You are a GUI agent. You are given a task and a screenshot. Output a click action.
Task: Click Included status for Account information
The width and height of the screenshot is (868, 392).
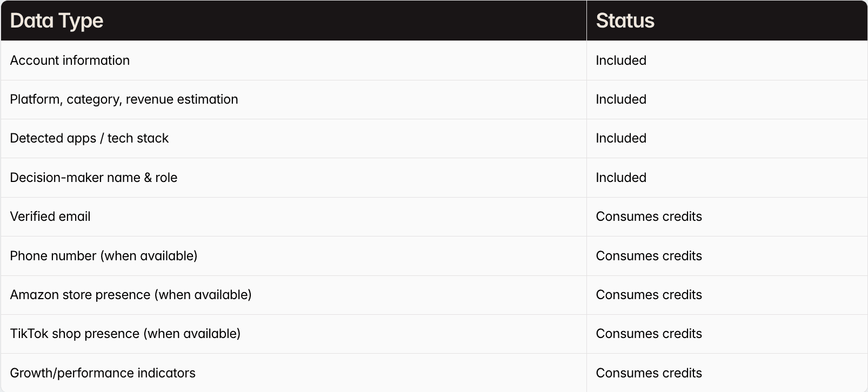click(621, 60)
